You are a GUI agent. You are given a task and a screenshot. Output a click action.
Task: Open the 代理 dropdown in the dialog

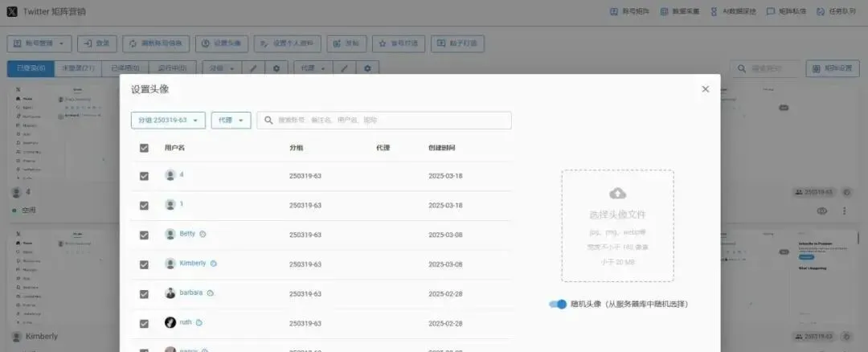click(x=231, y=120)
